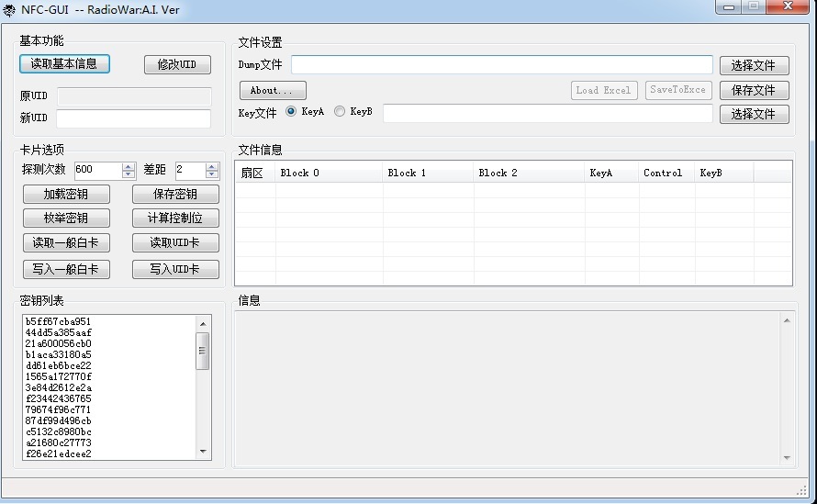The width and height of the screenshot is (817, 504).
Task: Select key f23442436765 in list
Action: pyautogui.click(x=58, y=398)
